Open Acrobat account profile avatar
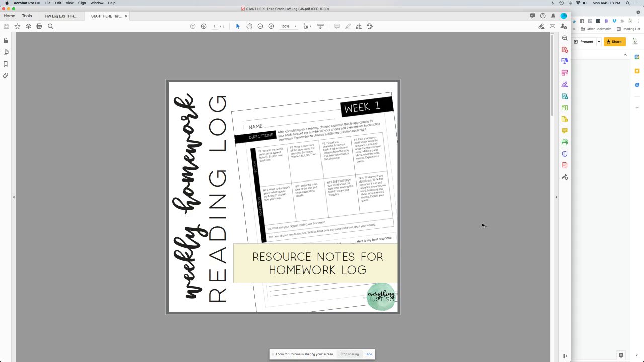Viewport: 644px width, 362px height. point(563,16)
